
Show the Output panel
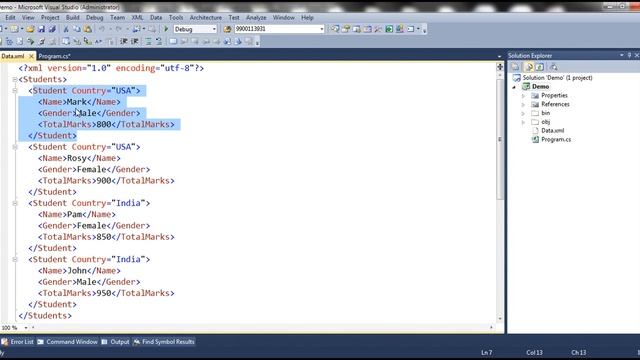[120, 342]
